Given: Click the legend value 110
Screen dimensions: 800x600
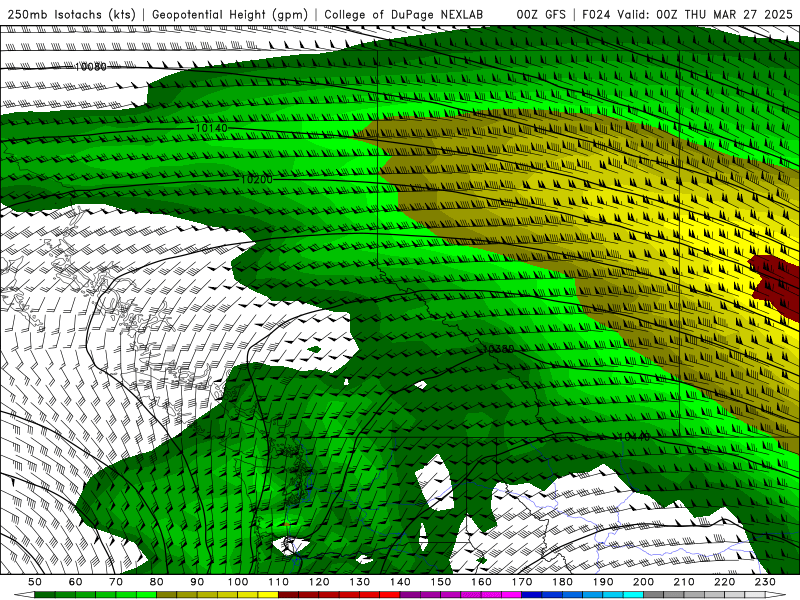Looking at the screenshot, I should click(x=279, y=582).
